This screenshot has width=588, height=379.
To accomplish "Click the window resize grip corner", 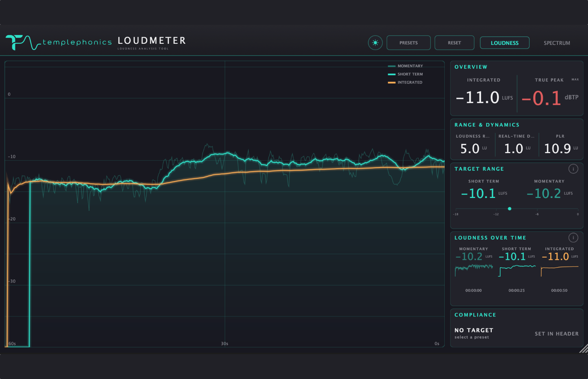I will [584, 348].
